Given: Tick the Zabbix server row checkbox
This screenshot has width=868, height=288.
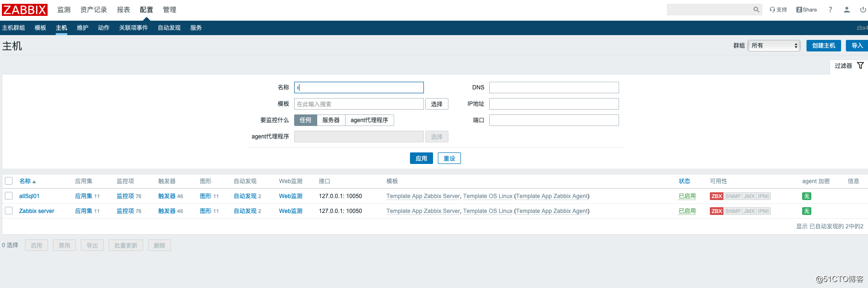Looking at the screenshot, I should tap(9, 211).
